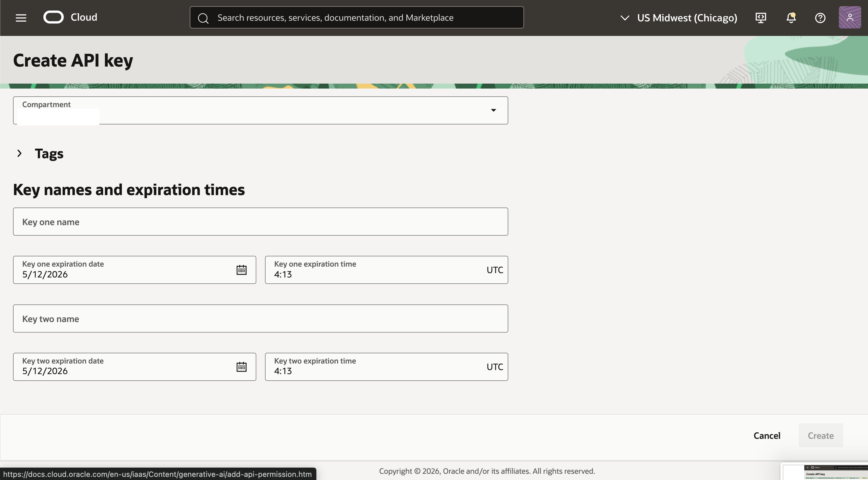Open the Compartment dropdown
Image resolution: width=868 pixels, height=480 pixels.
point(493,110)
